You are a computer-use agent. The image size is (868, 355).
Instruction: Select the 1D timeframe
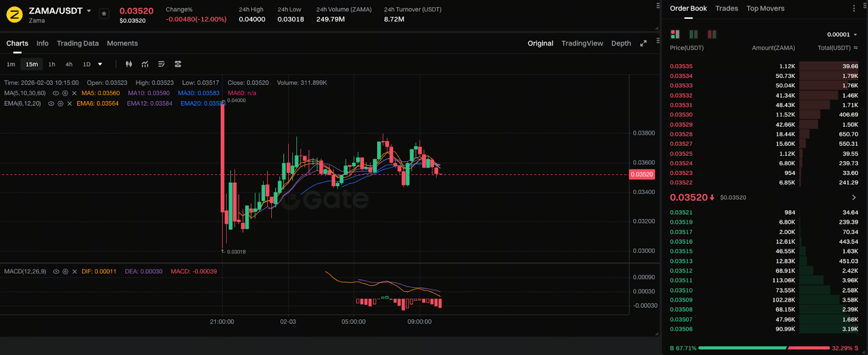87,64
